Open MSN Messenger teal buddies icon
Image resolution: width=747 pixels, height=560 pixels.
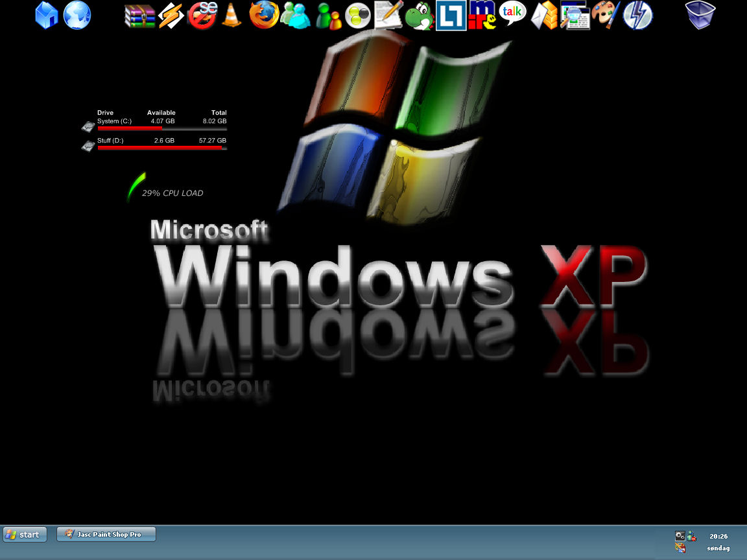[295, 16]
